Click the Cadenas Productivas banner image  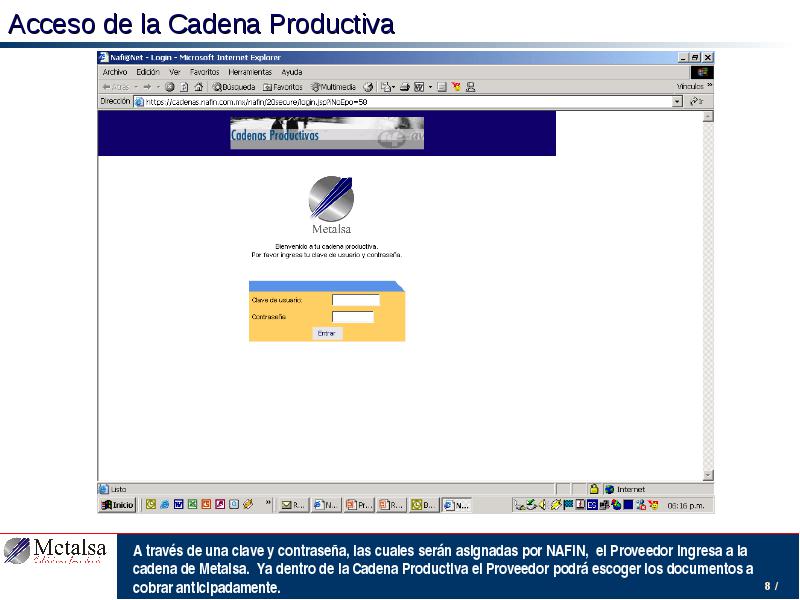tap(327, 133)
